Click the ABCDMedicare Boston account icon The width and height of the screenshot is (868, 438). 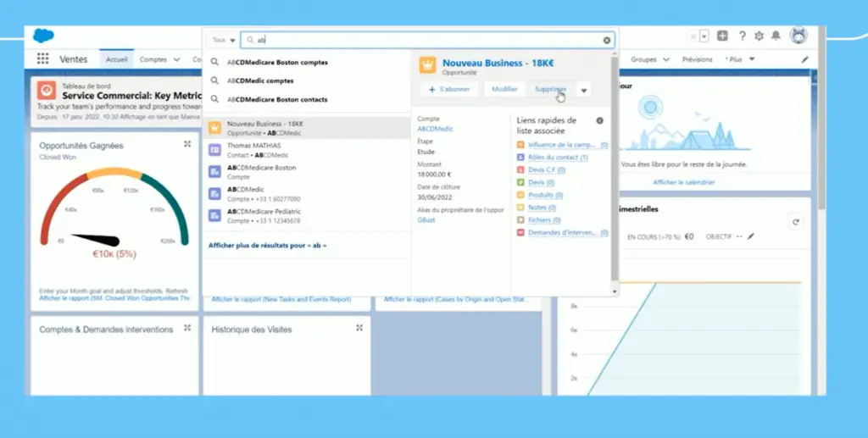pyautogui.click(x=214, y=172)
